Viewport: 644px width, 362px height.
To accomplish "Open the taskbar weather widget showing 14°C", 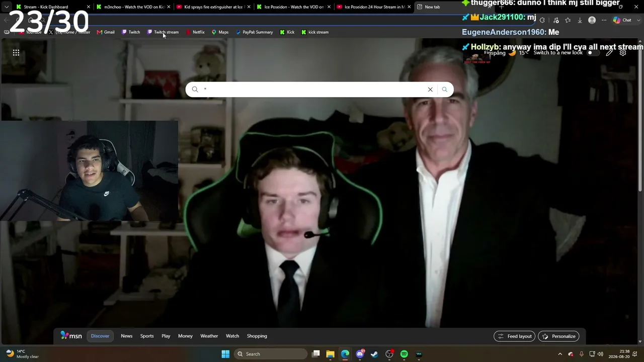I will (23, 354).
